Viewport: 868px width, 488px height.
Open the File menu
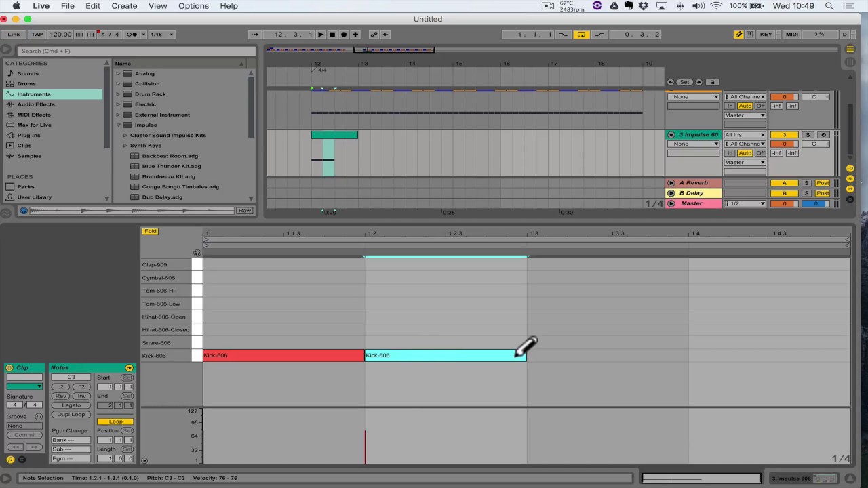coord(68,6)
